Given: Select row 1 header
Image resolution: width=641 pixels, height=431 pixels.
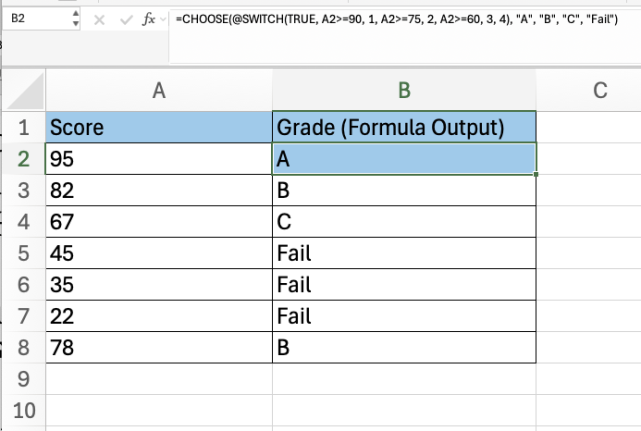Looking at the screenshot, I should [22, 128].
